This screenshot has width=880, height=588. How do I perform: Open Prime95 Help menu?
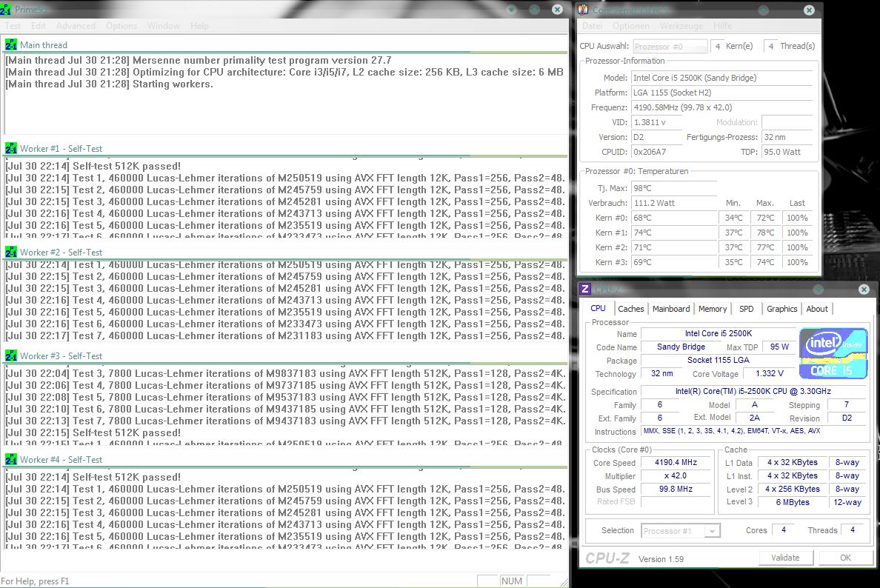pyautogui.click(x=199, y=26)
